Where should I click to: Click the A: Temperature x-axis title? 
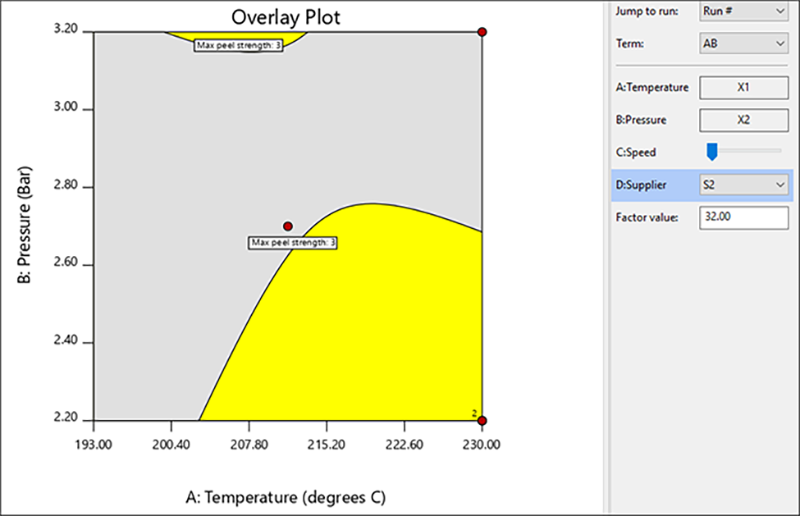click(x=287, y=497)
